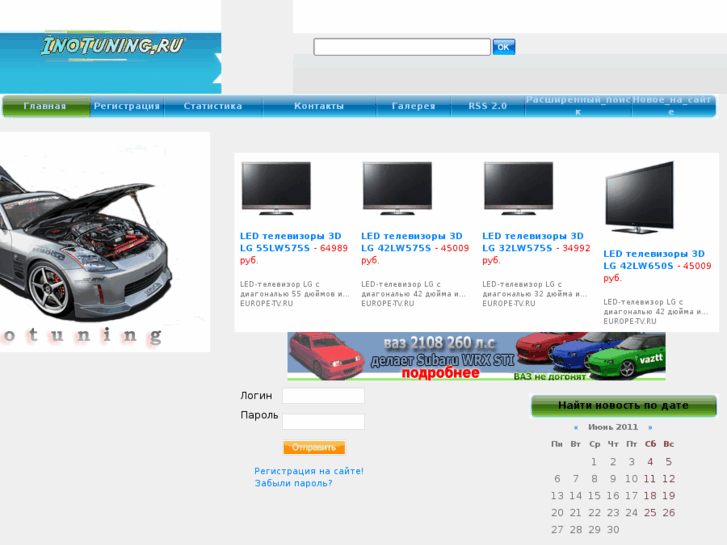Select June 27 in the calendar

point(557,530)
